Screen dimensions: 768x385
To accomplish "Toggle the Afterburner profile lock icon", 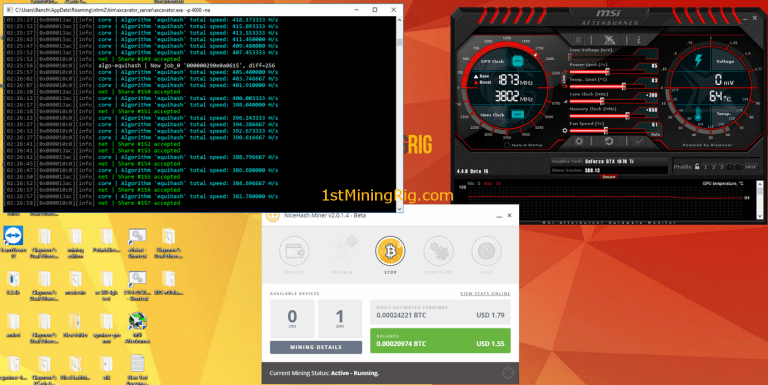I will click(x=697, y=167).
